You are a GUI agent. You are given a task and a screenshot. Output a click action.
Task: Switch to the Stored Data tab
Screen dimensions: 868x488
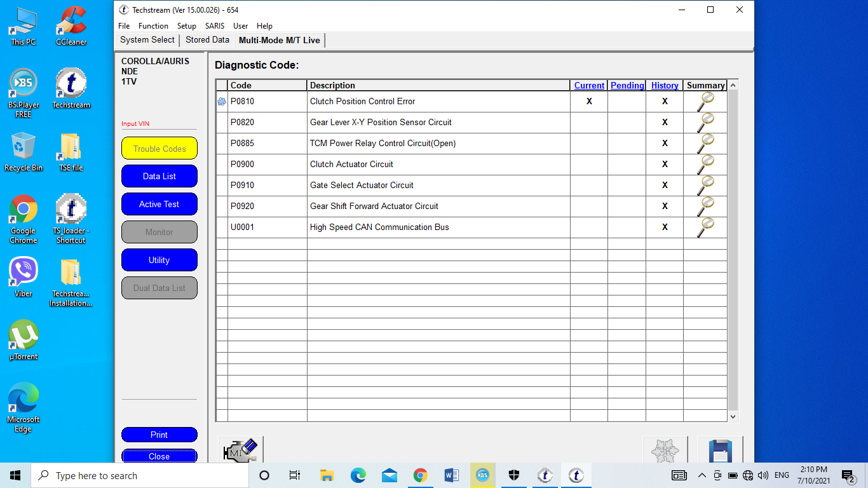point(207,39)
